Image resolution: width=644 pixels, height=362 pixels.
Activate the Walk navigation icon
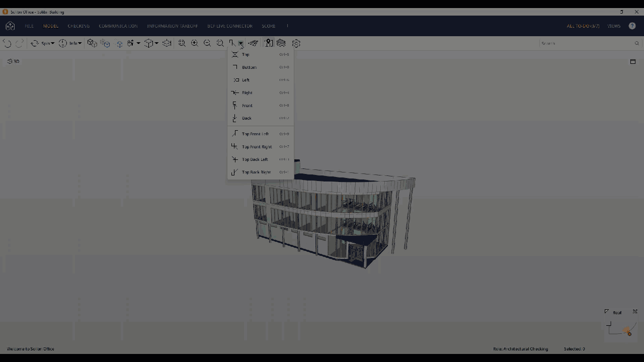pyautogui.click(x=253, y=43)
